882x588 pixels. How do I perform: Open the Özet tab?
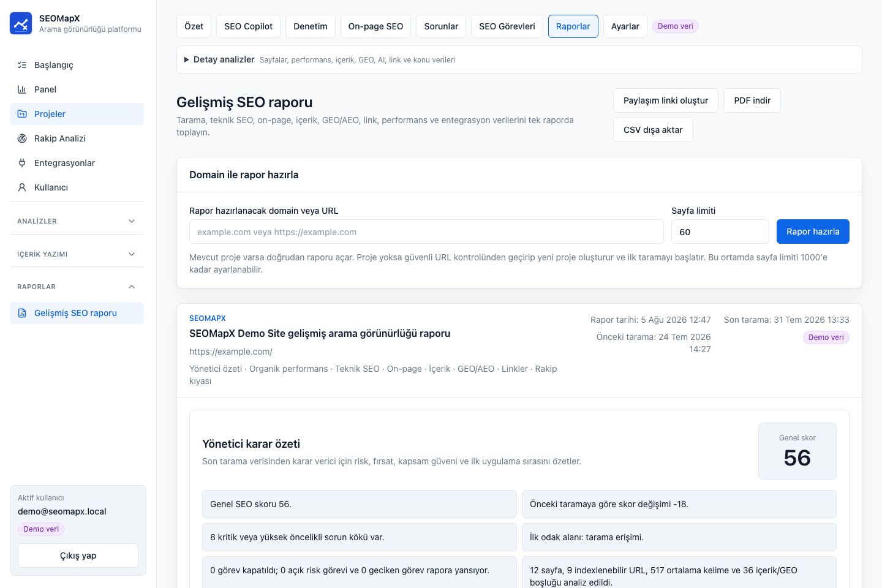[x=194, y=26]
